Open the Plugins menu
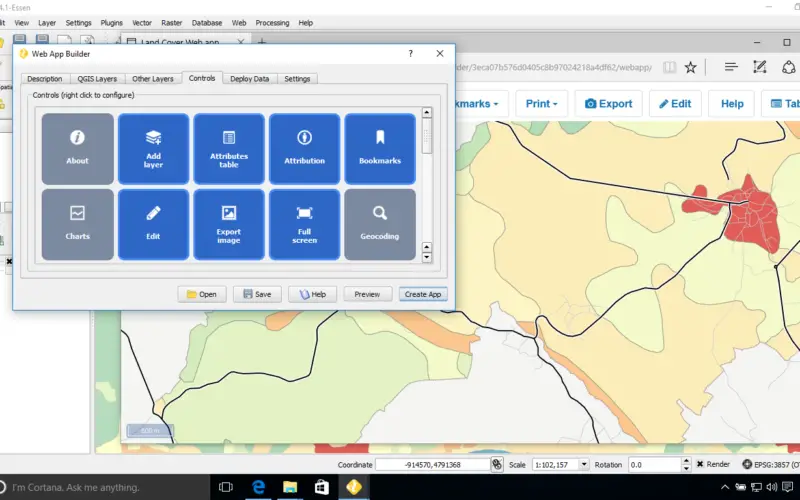Viewport: 800px width, 500px height. click(111, 23)
